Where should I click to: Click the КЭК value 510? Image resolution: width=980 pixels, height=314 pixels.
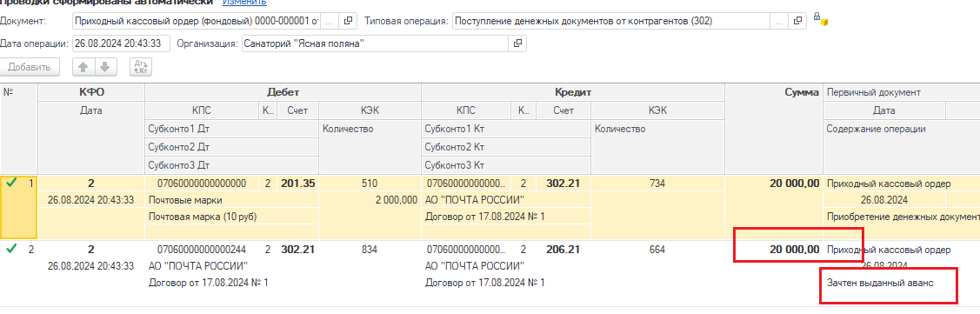[x=370, y=184]
